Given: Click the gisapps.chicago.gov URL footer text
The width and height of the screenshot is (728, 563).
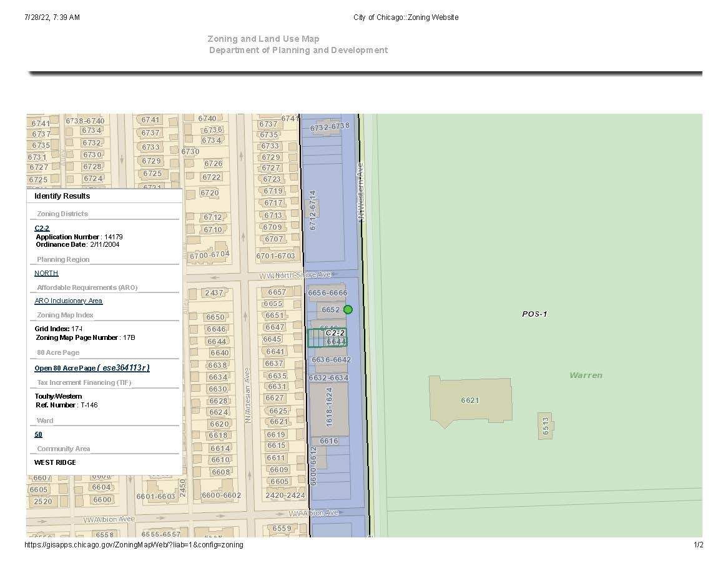Looking at the screenshot, I should [134, 544].
